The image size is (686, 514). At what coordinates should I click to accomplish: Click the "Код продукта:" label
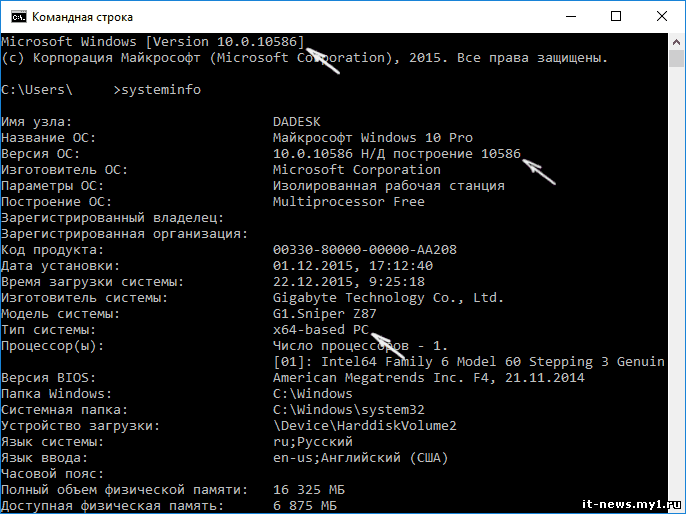(52, 250)
